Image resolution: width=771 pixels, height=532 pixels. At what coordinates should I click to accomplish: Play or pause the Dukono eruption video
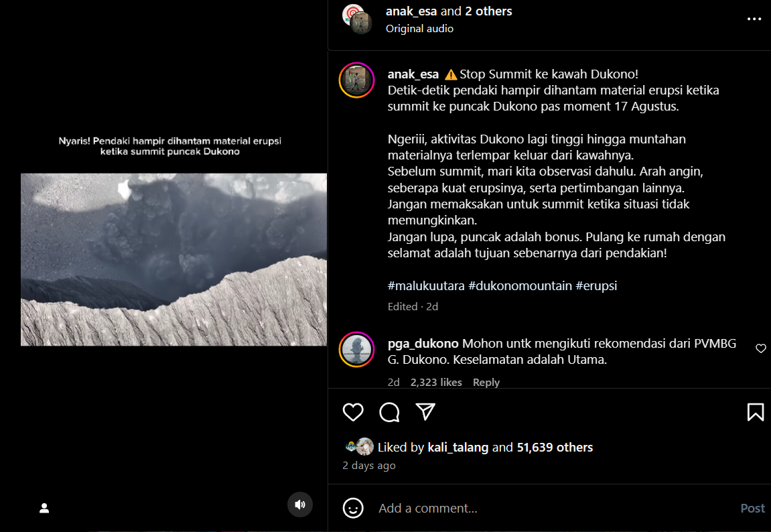pyautogui.click(x=173, y=259)
